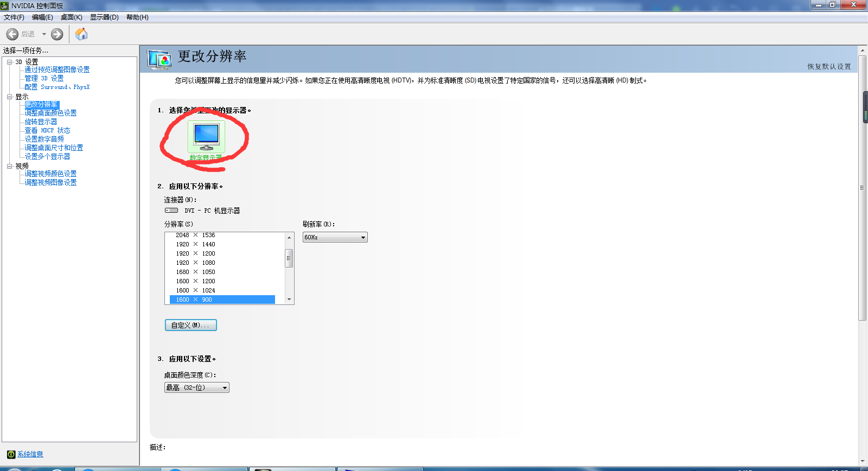Click the Forward arrow icon
Screen dimensions: 868x471
click(x=57, y=34)
